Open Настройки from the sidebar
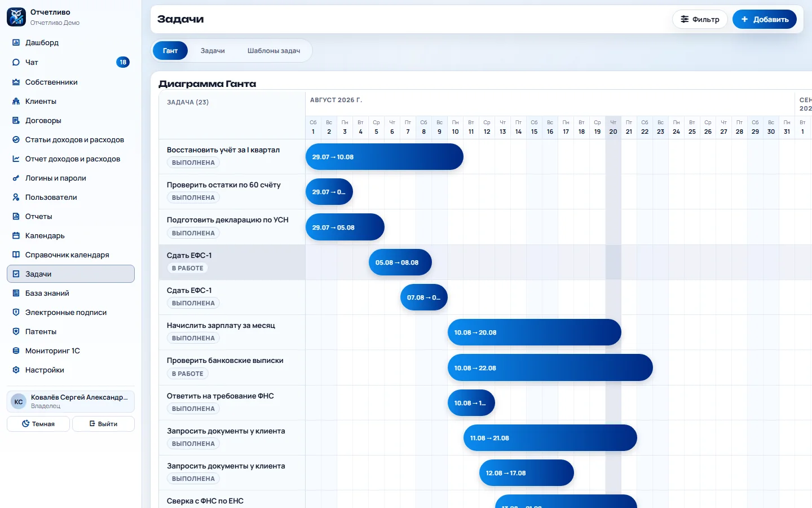812x508 pixels. tap(70, 370)
